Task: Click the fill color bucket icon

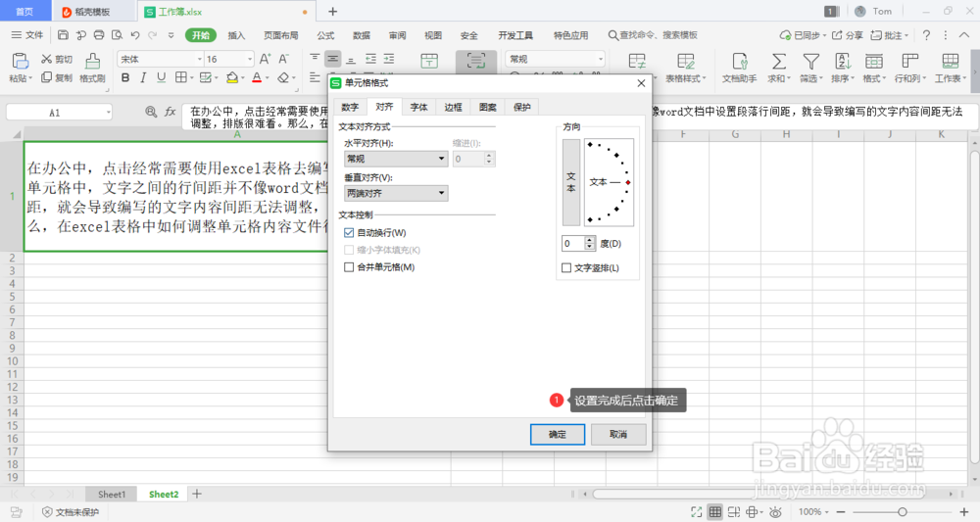Action: click(x=232, y=77)
